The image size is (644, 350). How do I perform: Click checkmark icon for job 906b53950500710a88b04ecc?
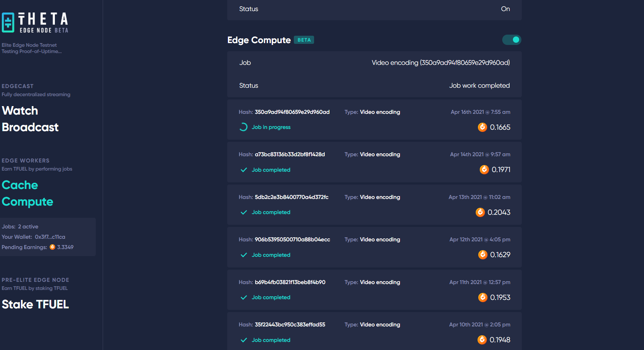243,255
